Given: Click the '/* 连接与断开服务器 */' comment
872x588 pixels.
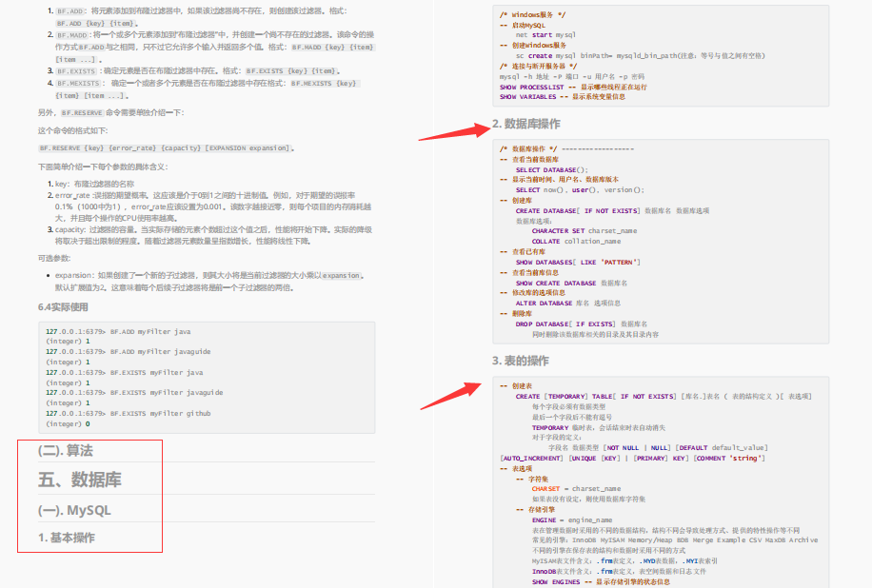Looking at the screenshot, I should 538,67.
